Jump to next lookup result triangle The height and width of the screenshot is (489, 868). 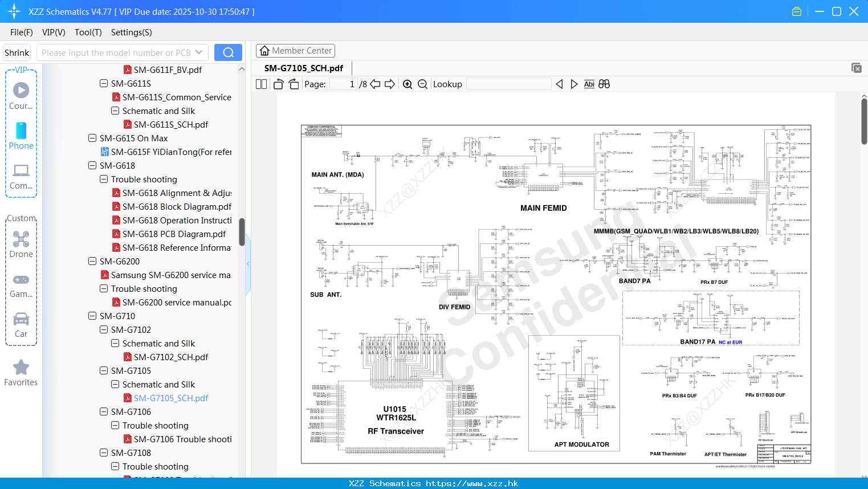tap(574, 84)
